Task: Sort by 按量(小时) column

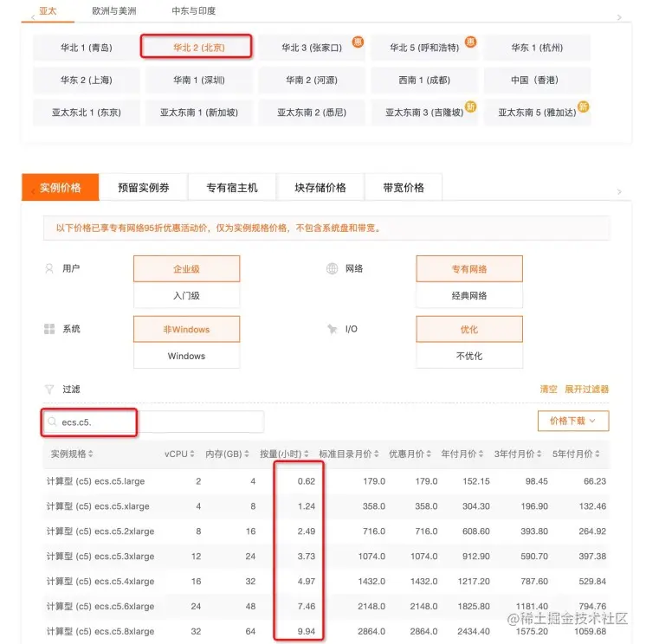Action: tap(284, 454)
